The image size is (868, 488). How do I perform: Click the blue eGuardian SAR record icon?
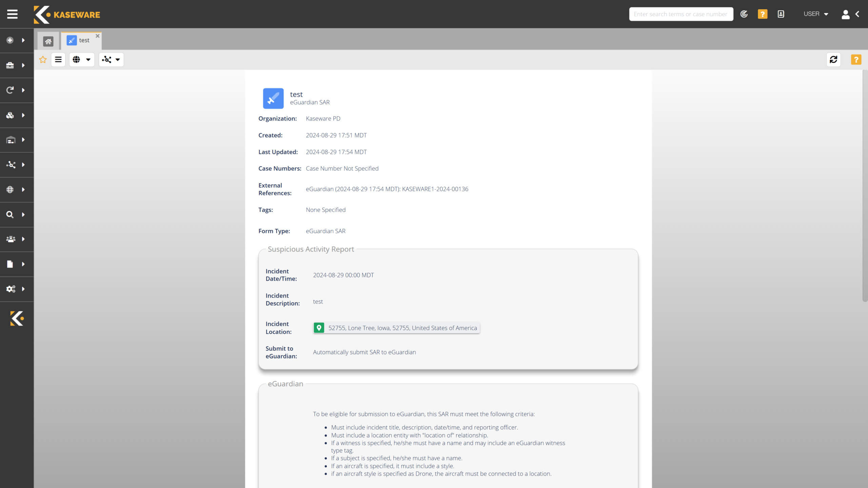pyautogui.click(x=273, y=98)
